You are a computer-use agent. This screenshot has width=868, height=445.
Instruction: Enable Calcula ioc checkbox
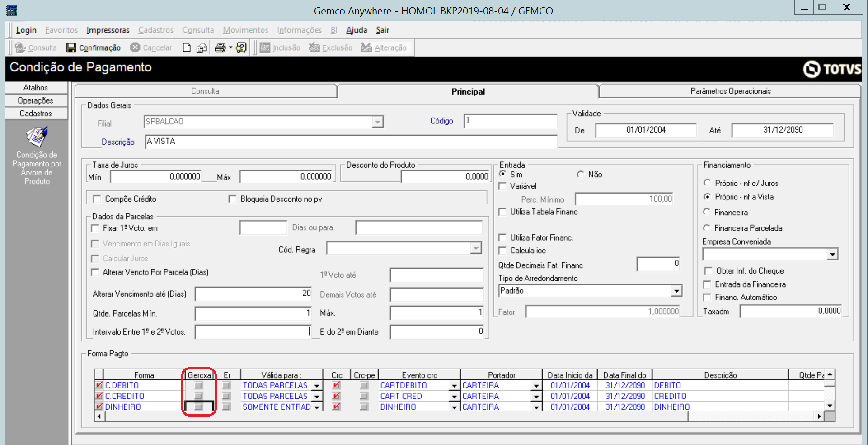502,251
